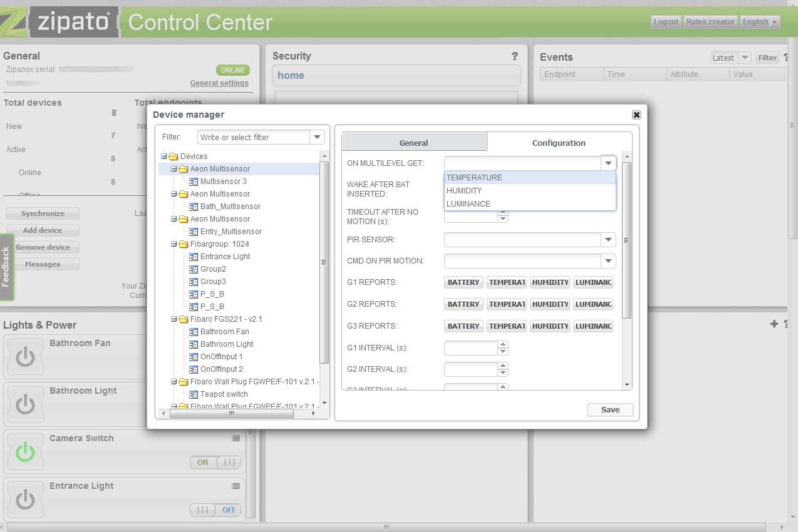Screen dimensions: 798x532
Task: Click the plus icon to add widget
Action: coord(774,324)
